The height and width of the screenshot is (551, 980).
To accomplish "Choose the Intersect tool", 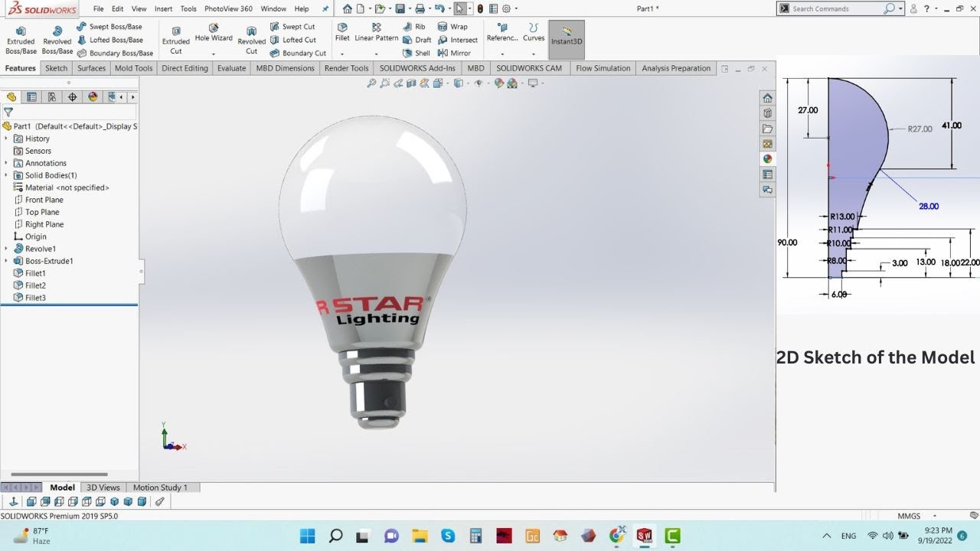I will click(x=458, y=40).
